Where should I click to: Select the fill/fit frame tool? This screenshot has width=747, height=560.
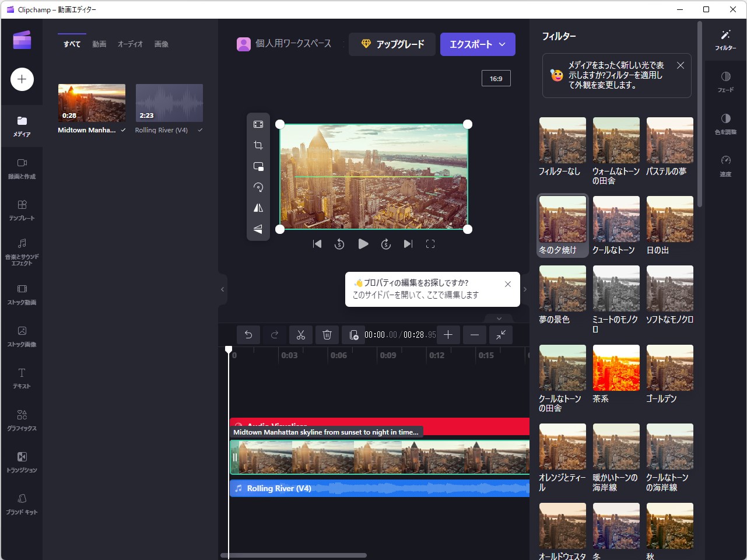pyautogui.click(x=258, y=124)
